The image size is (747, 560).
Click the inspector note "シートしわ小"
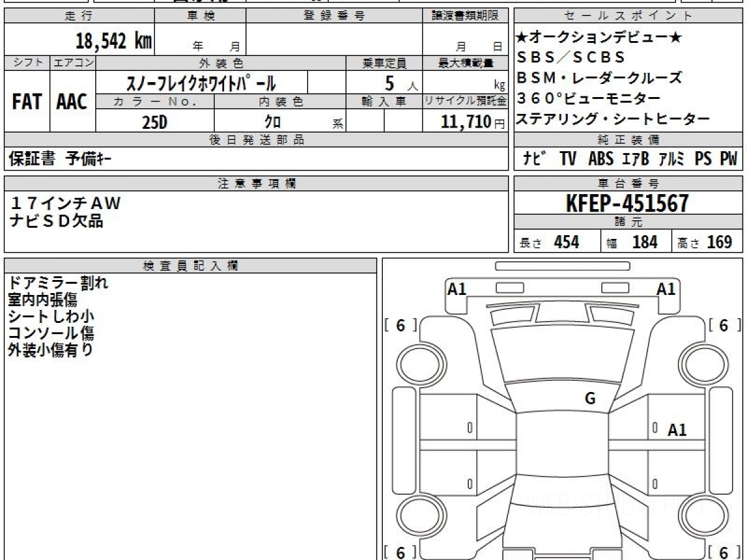tap(51, 317)
